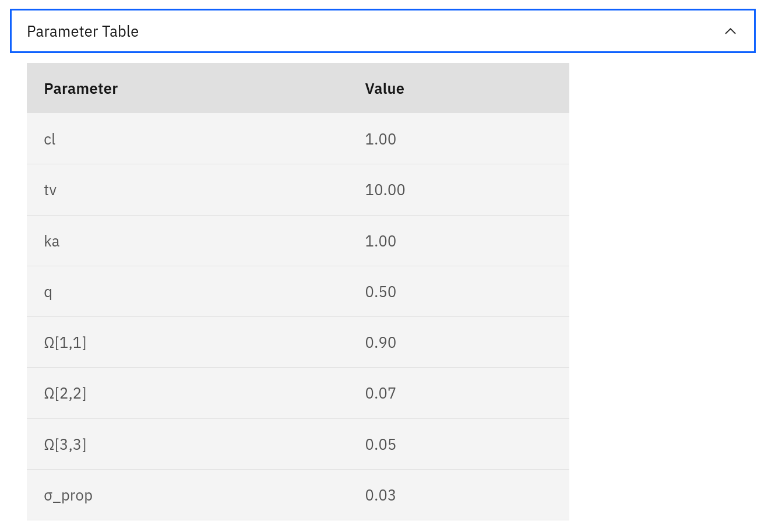Click the 0.03 value for σ_prop
The width and height of the screenshot is (768, 532).
tap(381, 495)
